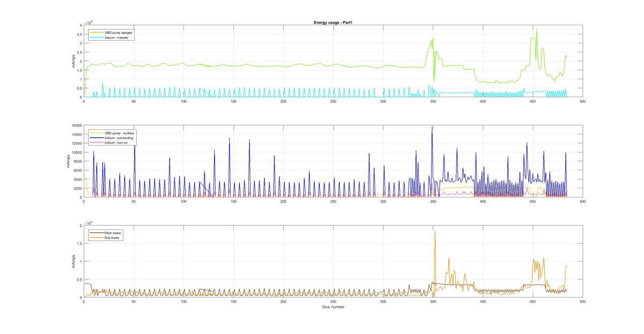Click the "14000" y-axis tick label

coord(77,135)
